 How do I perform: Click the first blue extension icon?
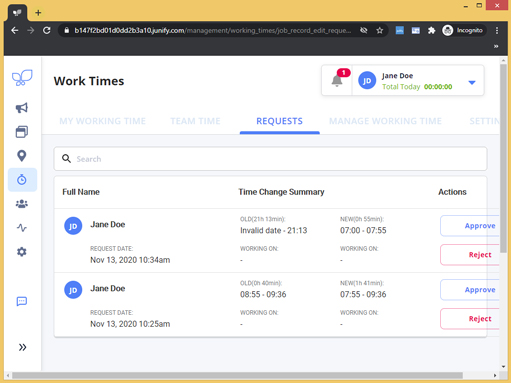tap(400, 30)
